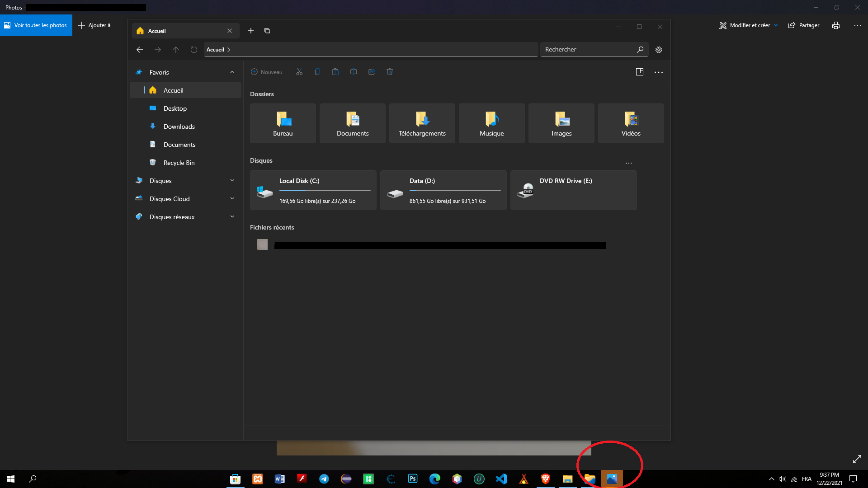This screenshot has width=868, height=488.
Task: Open Microsoft Edge from the taskbar
Action: [x=435, y=479]
